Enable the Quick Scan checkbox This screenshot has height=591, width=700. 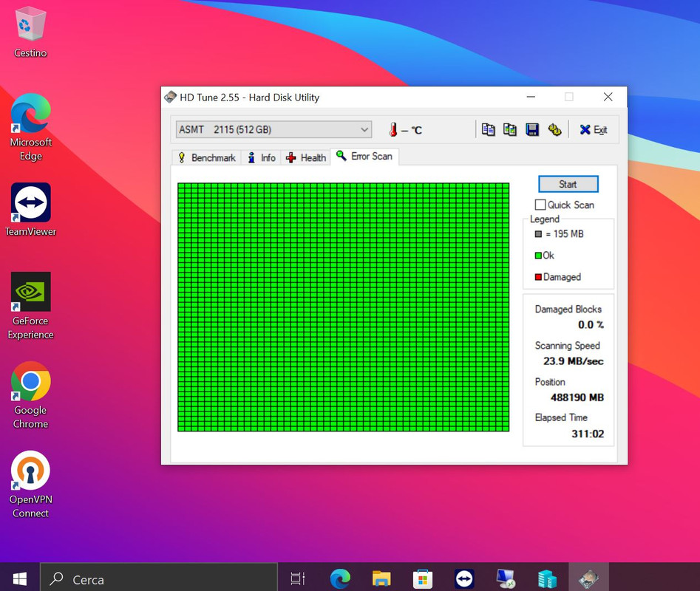(x=540, y=205)
